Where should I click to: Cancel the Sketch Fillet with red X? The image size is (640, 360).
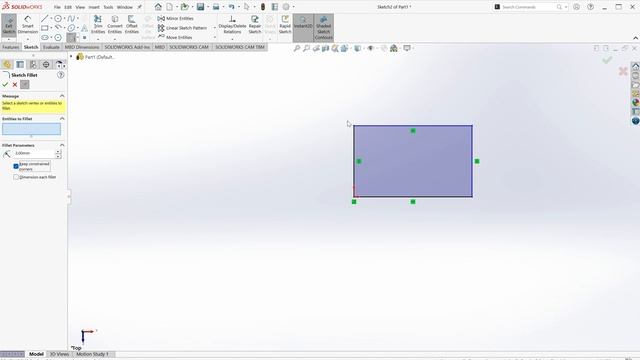point(15,84)
